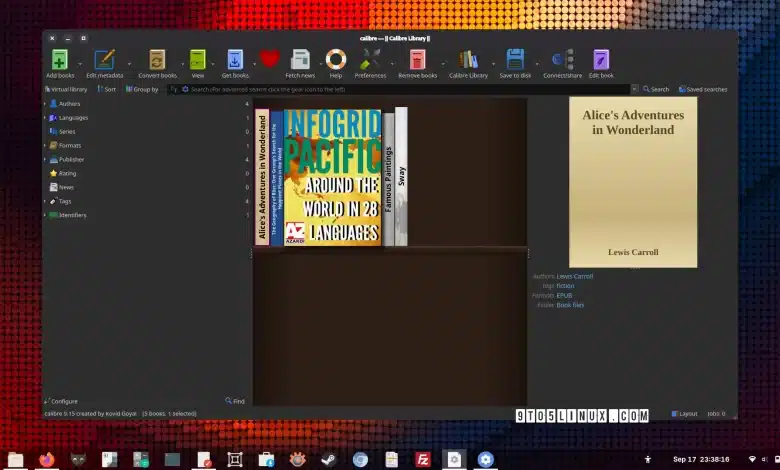This screenshot has height=470, width=780.
Task: Open the Calibre Library chooser icon
Action: tap(468, 60)
